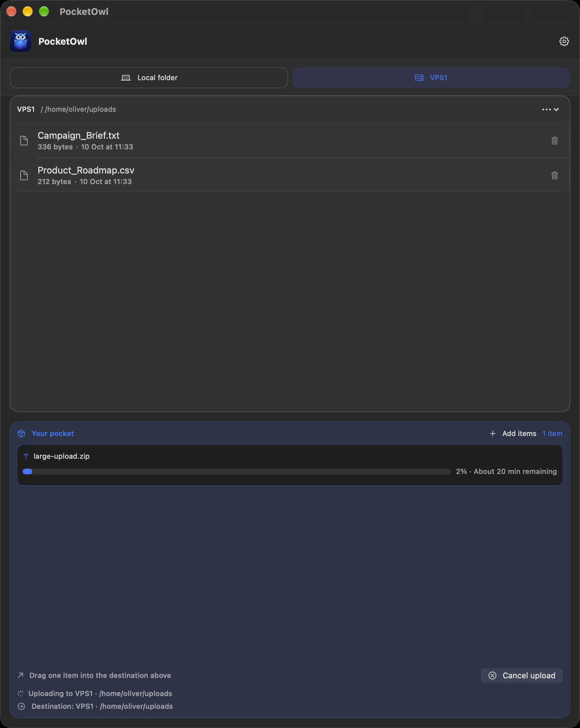Click the large-upload.zip progress bar

pos(237,471)
